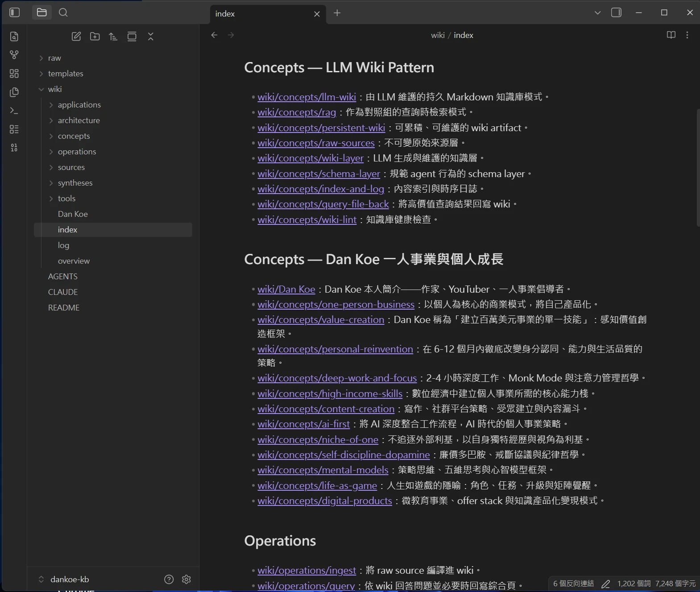
Task: Click the bottom ribbon plugin icon
Action: click(14, 148)
